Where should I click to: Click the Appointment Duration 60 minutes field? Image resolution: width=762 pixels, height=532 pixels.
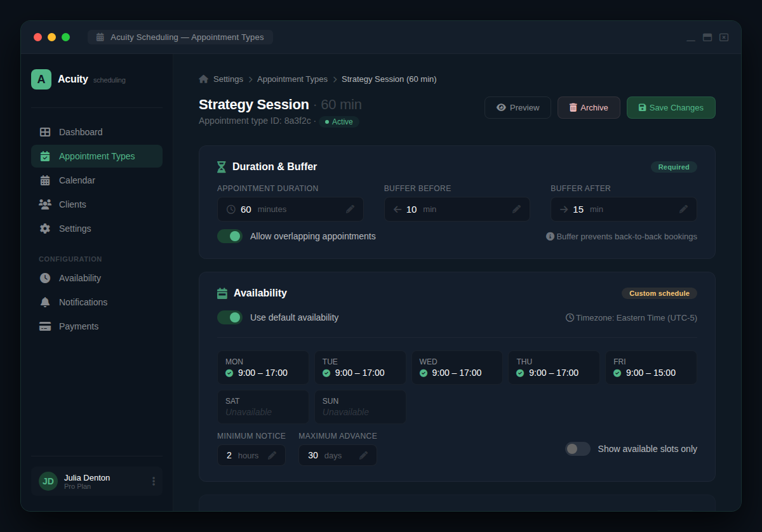click(x=290, y=209)
